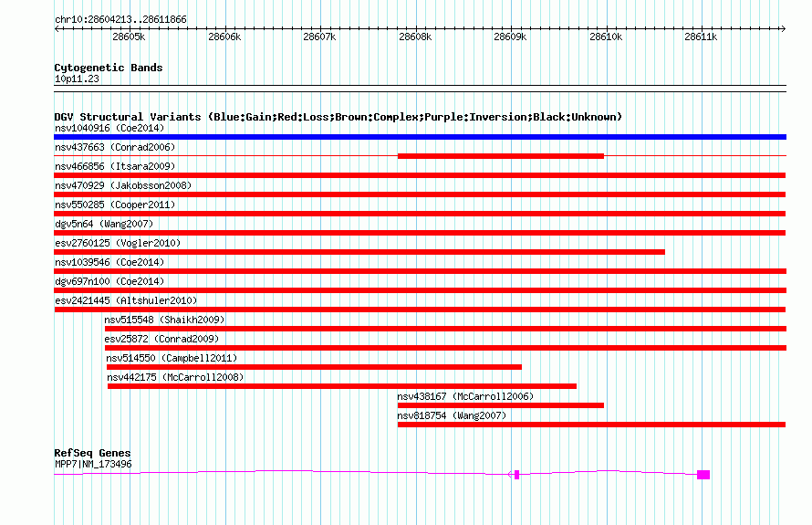812x525 pixels.
Task: Select the large MPP7 exon near 28611k
Action: (703, 475)
